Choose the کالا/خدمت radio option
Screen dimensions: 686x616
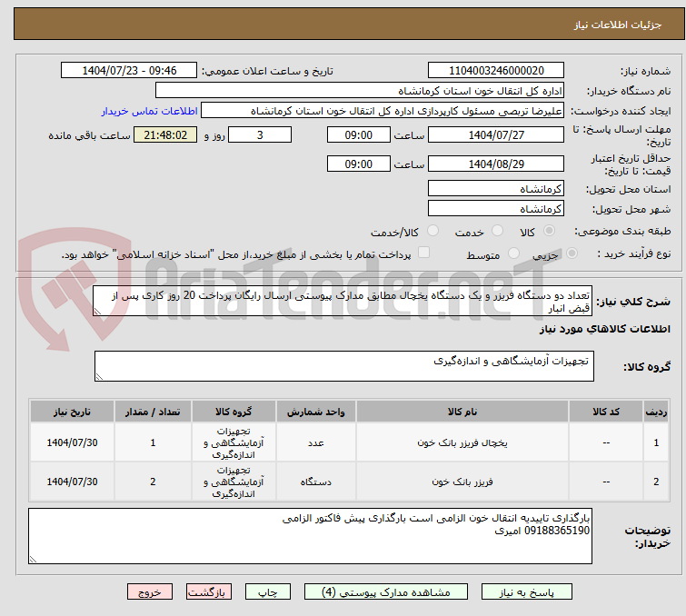(x=432, y=232)
